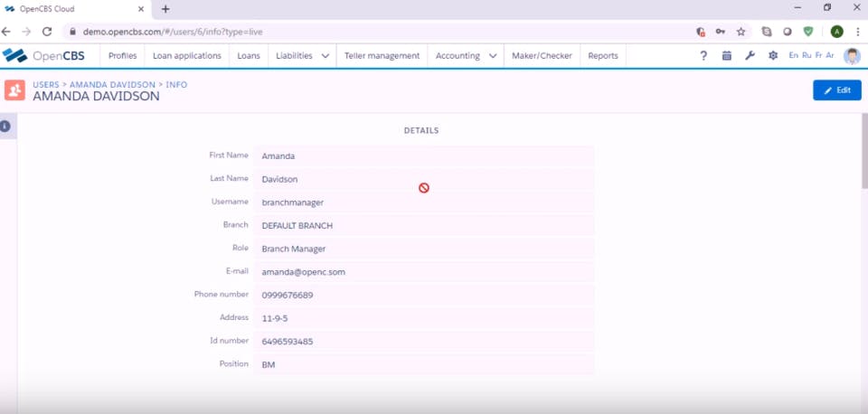Reload the page in browser
The width and height of the screenshot is (868, 414).
click(x=47, y=32)
